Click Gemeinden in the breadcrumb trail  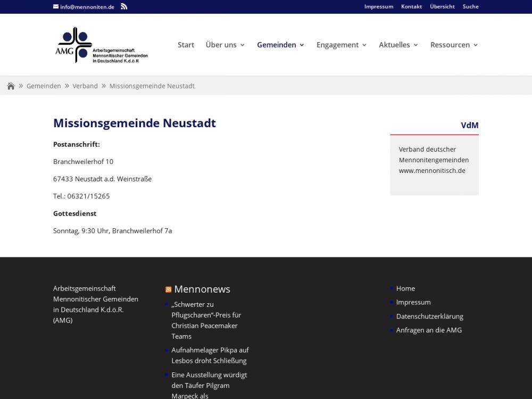coord(44,86)
